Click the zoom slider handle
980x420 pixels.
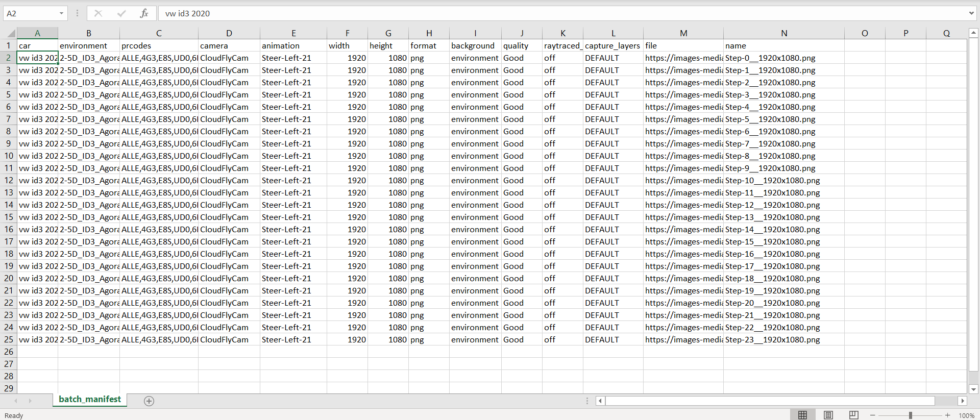(910, 415)
